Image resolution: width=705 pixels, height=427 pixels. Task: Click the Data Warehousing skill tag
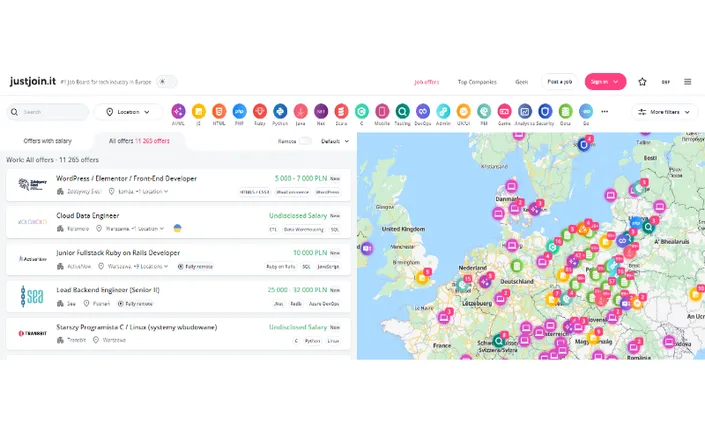point(303,229)
